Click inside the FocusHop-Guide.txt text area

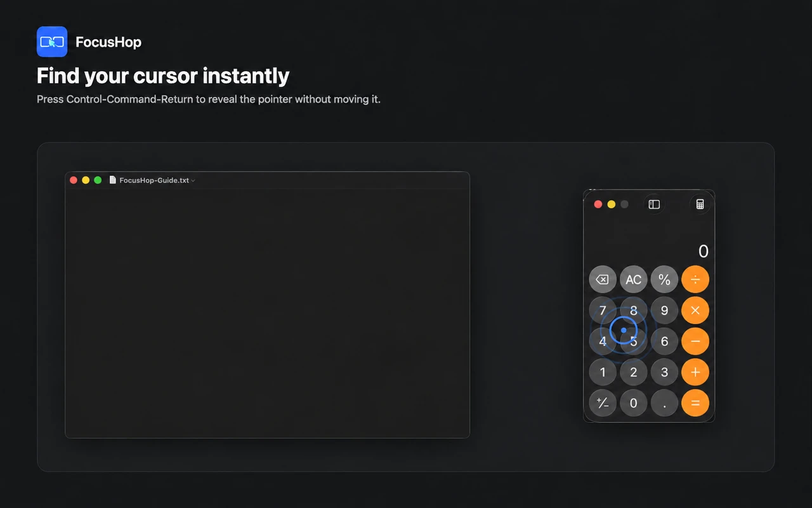(267, 313)
